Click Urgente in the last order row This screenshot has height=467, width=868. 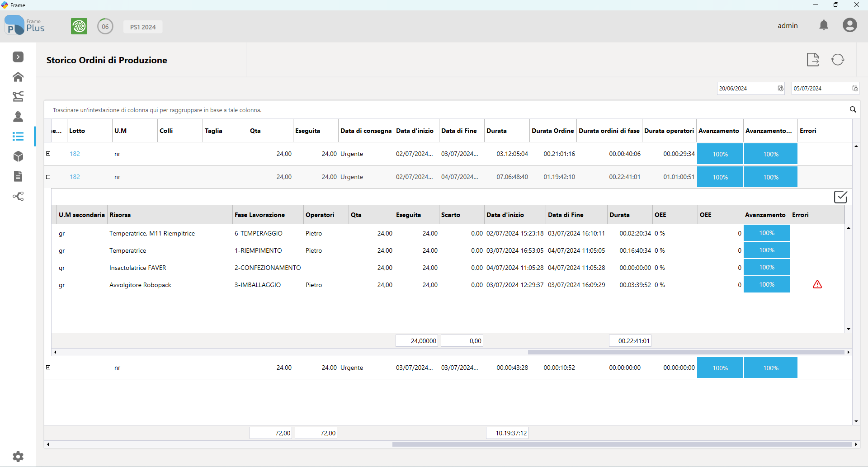[x=352, y=368]
